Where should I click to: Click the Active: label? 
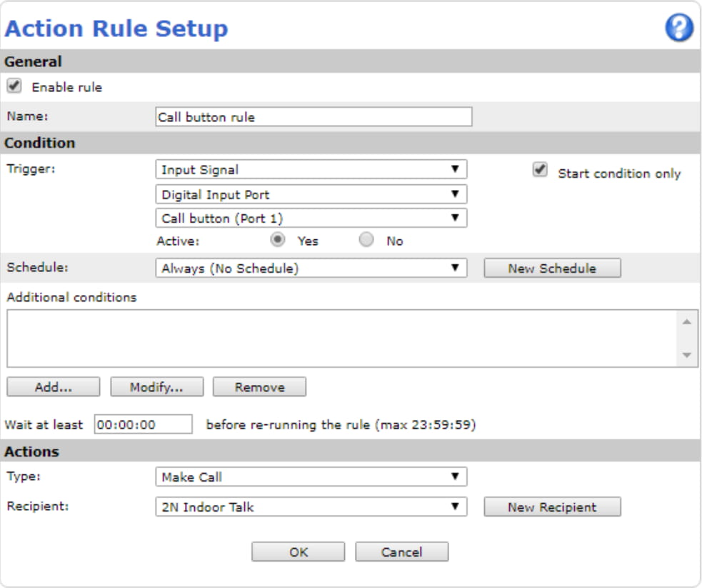(178, 241)
